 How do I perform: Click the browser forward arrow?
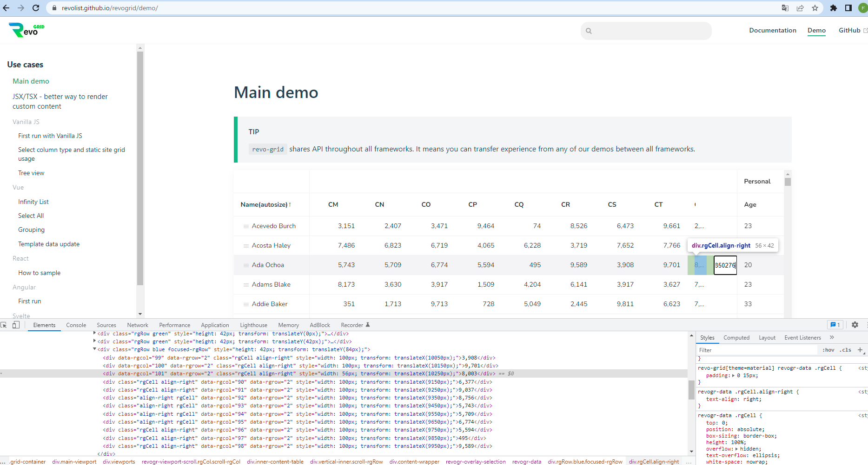(21, 8)
